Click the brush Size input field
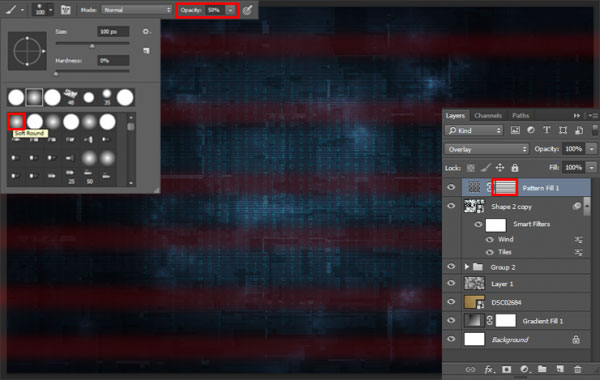Screen dimensions: 600x380 tap(113, 32)
